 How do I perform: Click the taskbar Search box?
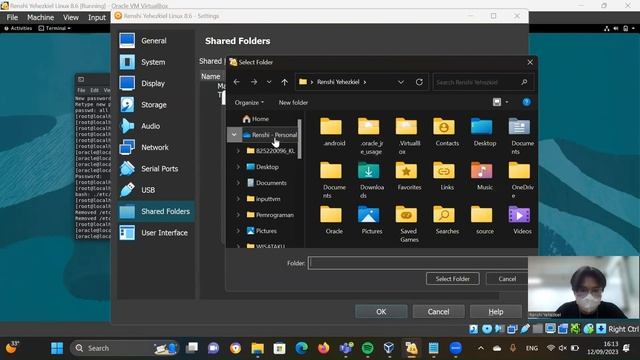click(124, 348)
